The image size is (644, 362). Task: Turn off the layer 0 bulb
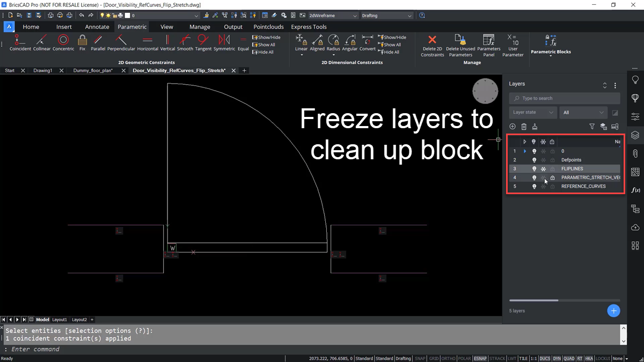pos(534,151)
